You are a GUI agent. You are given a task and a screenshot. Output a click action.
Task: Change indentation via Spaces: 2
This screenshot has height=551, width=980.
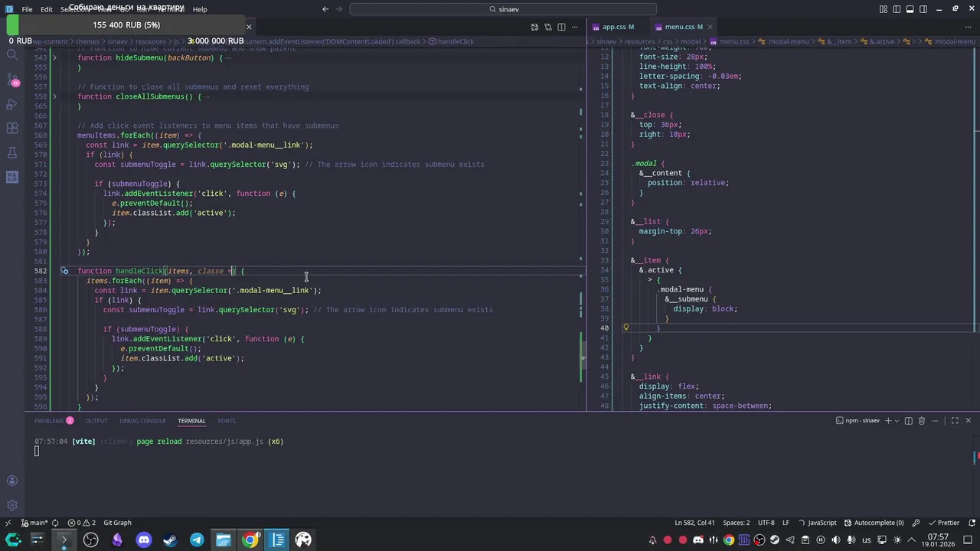pos(737,523)
